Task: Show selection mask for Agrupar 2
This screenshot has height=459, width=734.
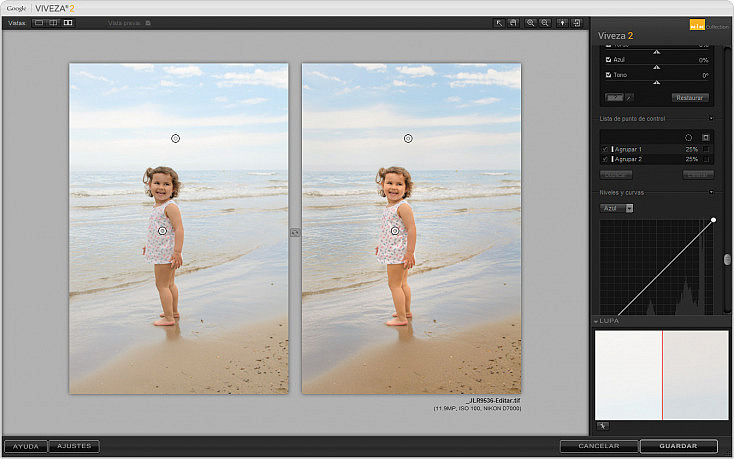Action: click(x=706, y=159)
